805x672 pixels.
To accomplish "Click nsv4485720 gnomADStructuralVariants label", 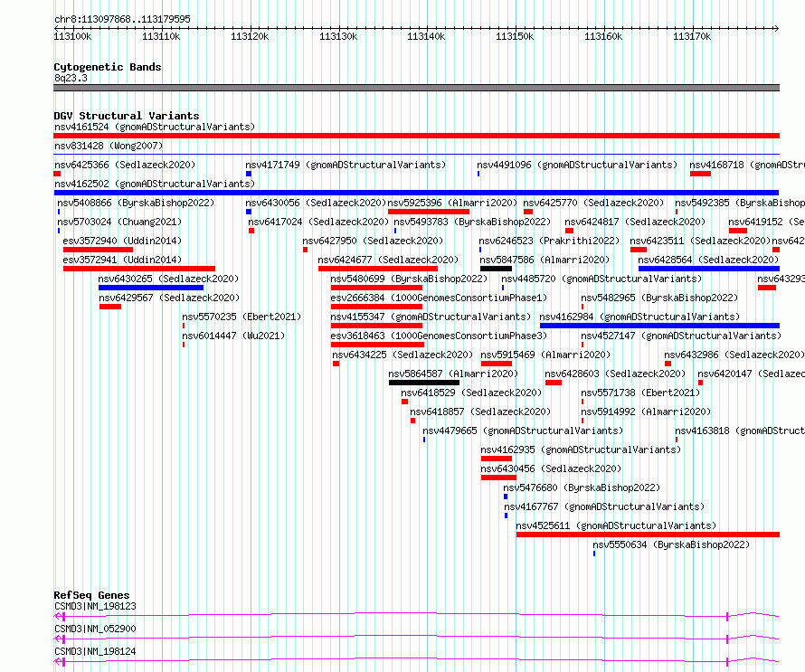I will point(601,279).
